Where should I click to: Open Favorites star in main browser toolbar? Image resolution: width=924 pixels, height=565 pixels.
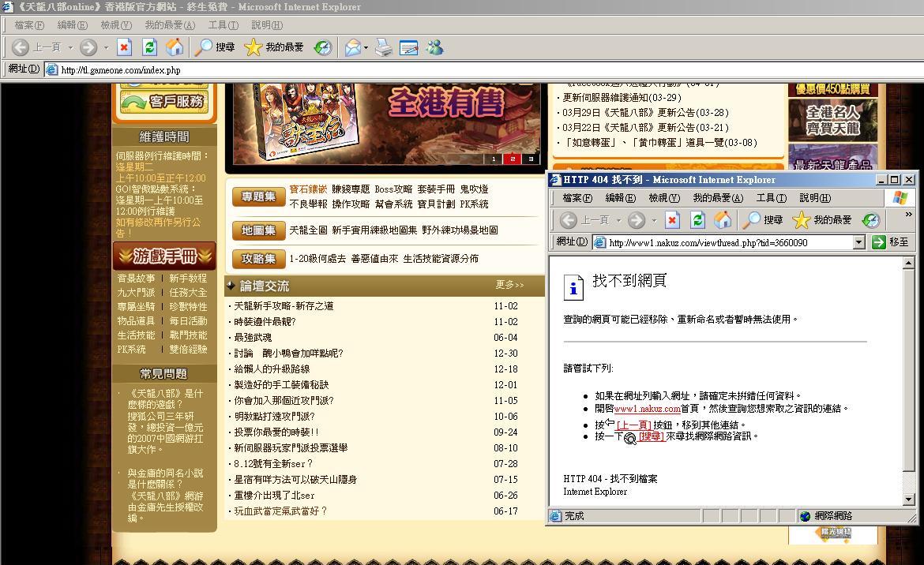tap(253, 47)
